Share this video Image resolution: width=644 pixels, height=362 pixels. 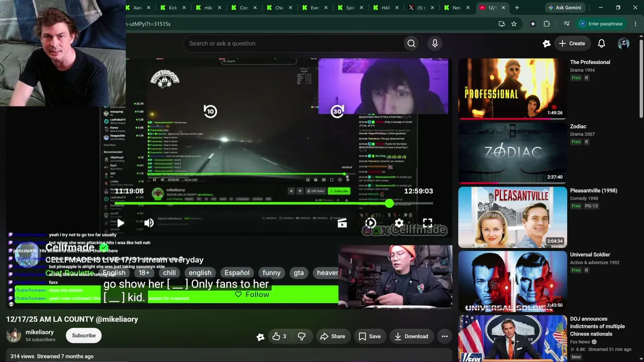coord(333,336)
